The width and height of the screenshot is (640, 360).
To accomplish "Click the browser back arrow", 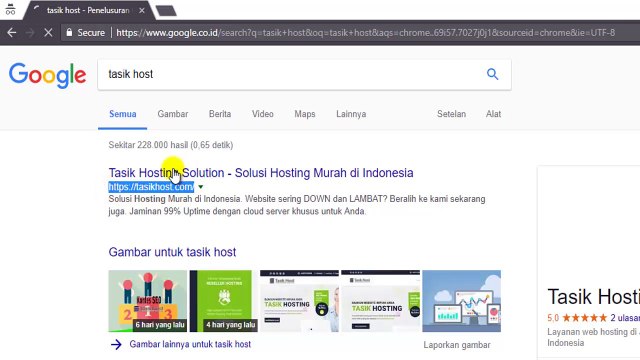I will [x=11, y=33].
